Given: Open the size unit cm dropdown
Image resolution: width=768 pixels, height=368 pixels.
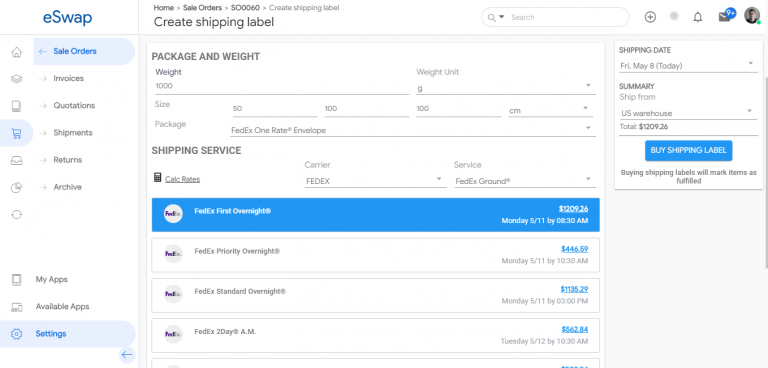Looking at the screenshot, I should (551, 110).
